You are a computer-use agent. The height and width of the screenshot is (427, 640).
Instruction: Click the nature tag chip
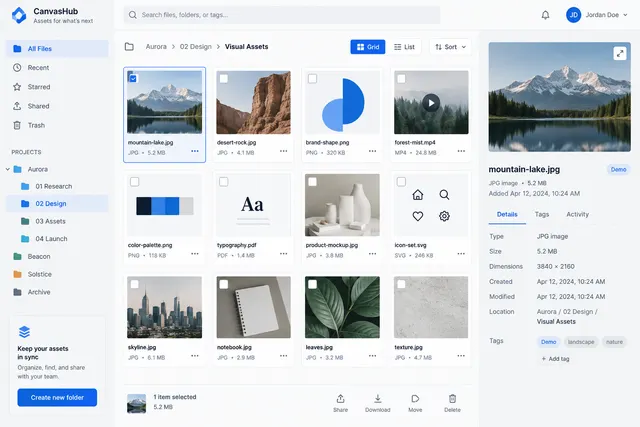coord(614,342)
